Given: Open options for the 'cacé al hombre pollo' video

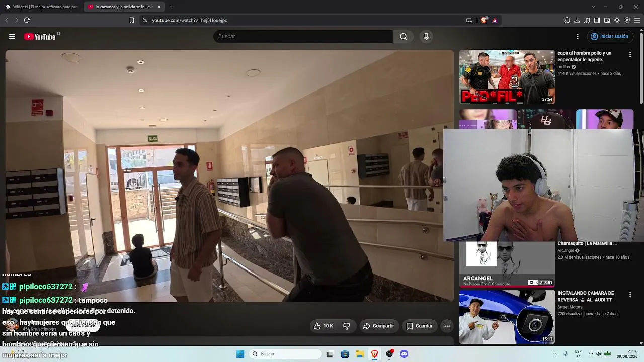Looking at the screenshot, I should click(x=630, y=54).
